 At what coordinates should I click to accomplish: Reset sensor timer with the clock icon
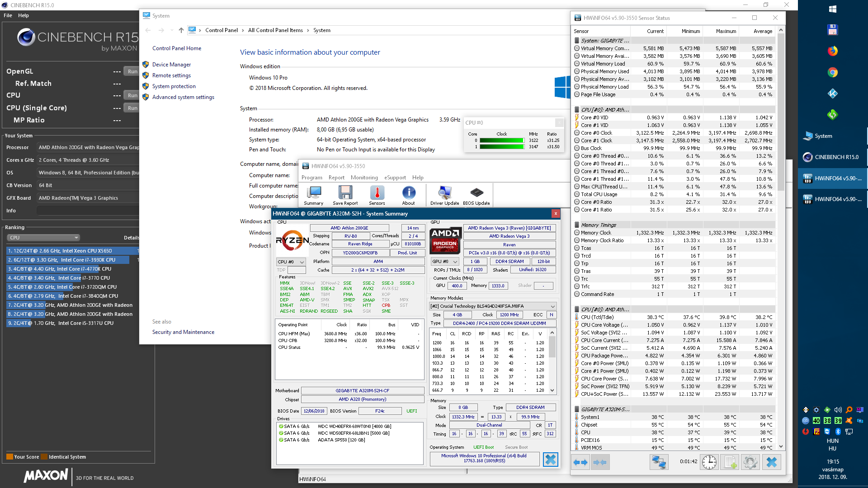pyautogui.click(x=709, y=462)
